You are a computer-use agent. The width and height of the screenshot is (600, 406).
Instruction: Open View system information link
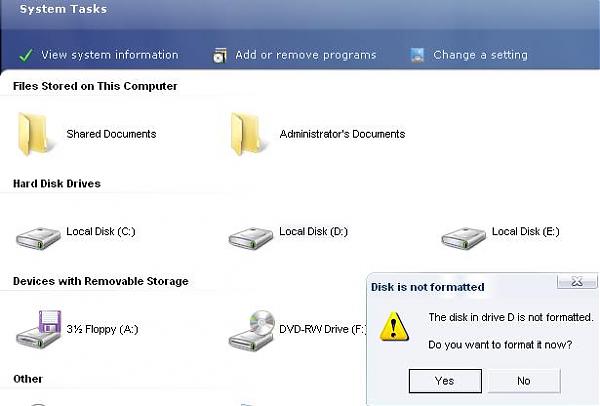click(x=110, y=55)
